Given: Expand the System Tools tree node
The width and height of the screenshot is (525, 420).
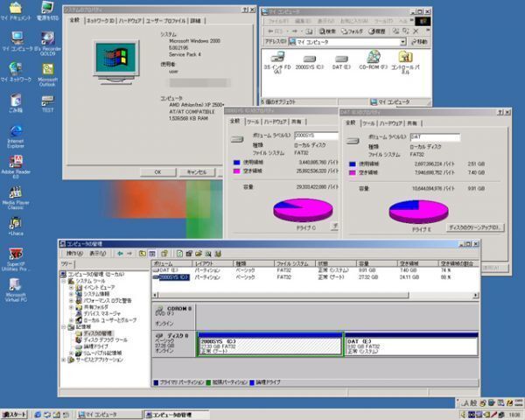Looking at the screenshot, I should coord(66,280).
